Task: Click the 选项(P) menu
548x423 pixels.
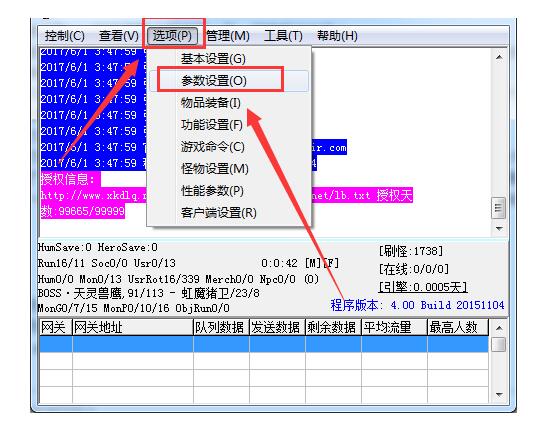Action: coord(172,36)
